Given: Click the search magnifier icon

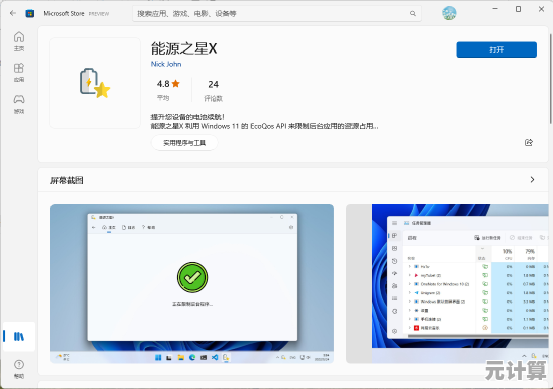Looking at the screenshot, I should pos(413,13).
